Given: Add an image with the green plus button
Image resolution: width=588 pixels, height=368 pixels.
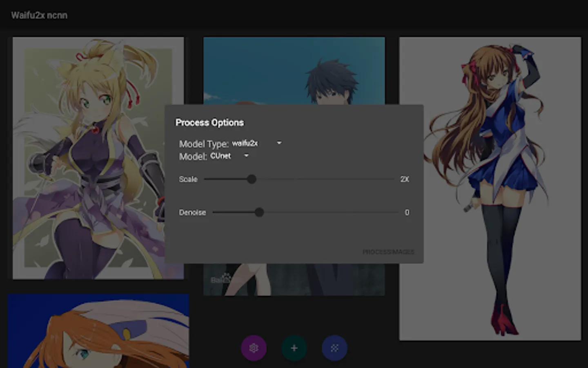Looking at the screenshot, I should [x=294, y=348].
